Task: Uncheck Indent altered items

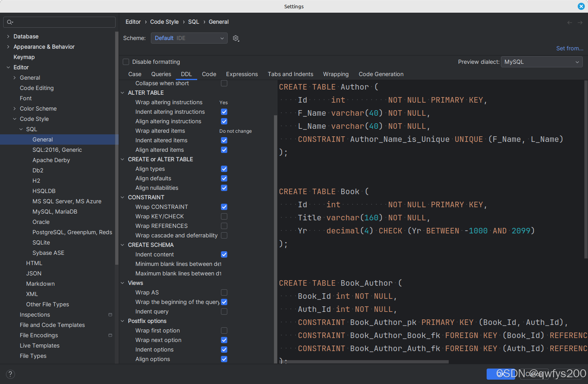Action: 224,140
